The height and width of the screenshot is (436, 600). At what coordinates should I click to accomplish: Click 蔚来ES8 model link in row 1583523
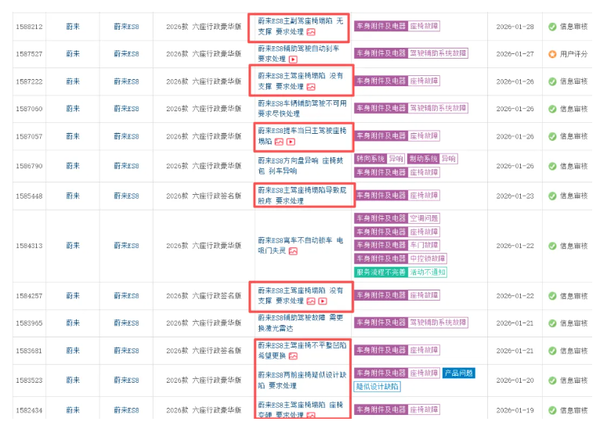[125, 380]
